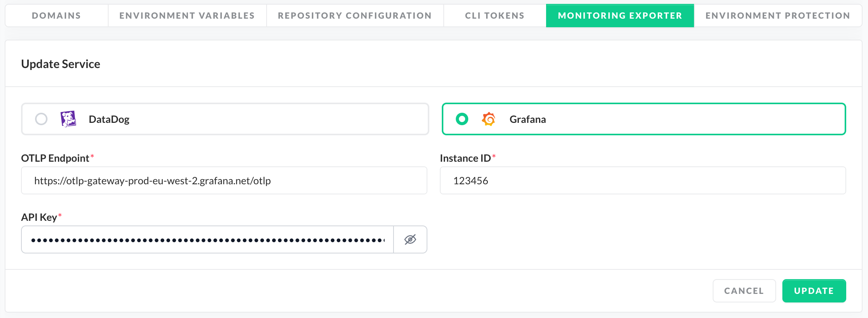This screenshot has height=318, width=868.
Task: Click the DataDog option label
Action: pos(109,119)
